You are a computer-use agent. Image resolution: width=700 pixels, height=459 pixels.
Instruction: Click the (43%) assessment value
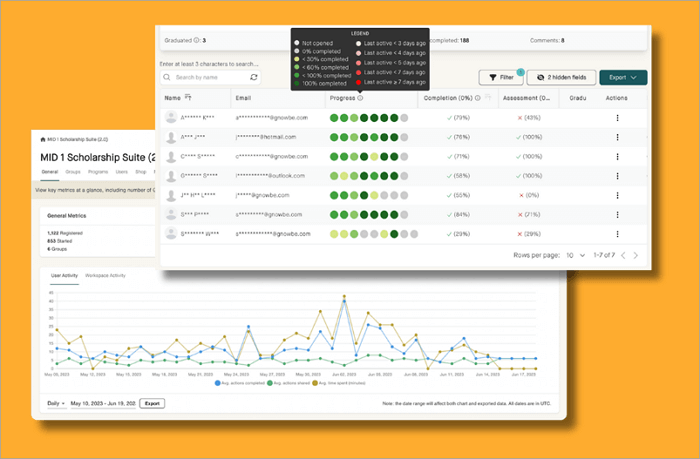tap(532, 118)
